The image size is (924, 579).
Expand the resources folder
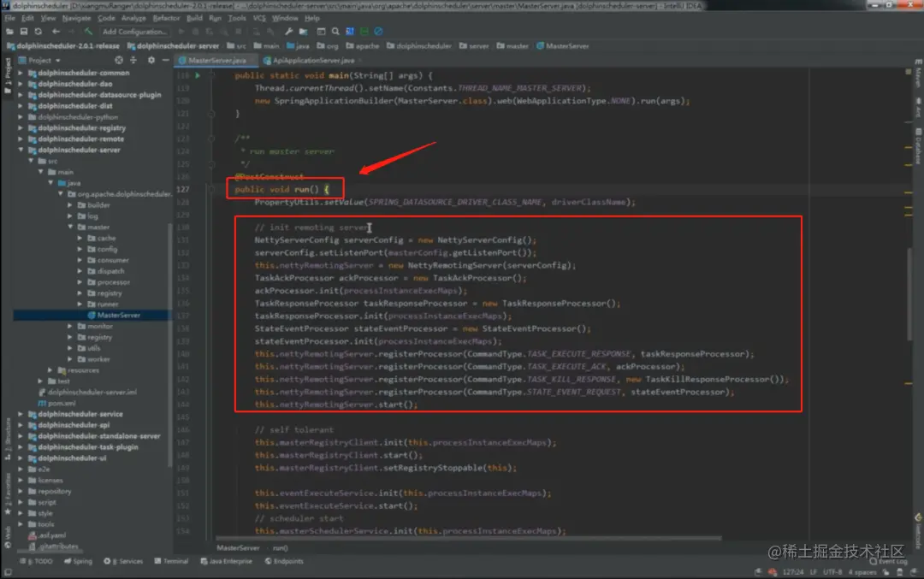pos(50,370)
